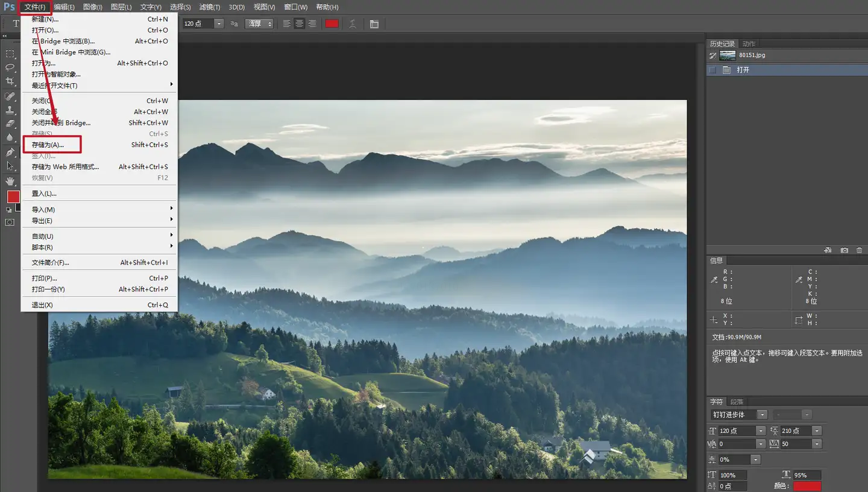
Task: Switch to the 动作 tab
Action: [749, 43]
